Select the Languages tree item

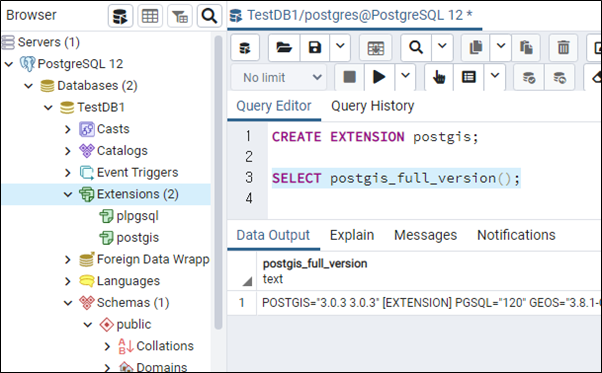pos(128,281)
